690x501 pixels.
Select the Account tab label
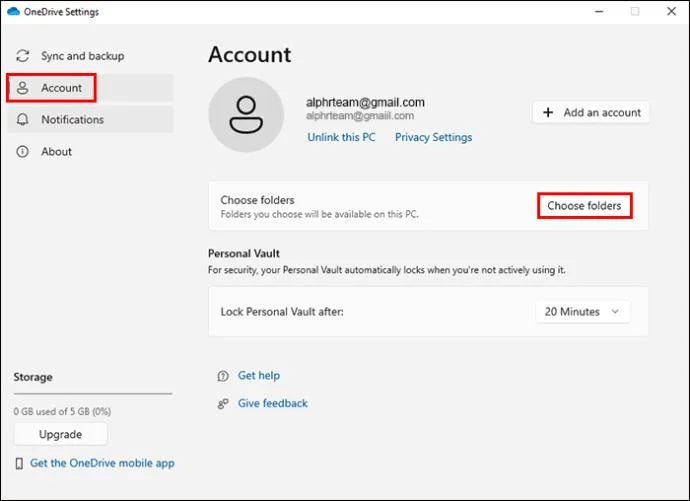pos(61,88)
